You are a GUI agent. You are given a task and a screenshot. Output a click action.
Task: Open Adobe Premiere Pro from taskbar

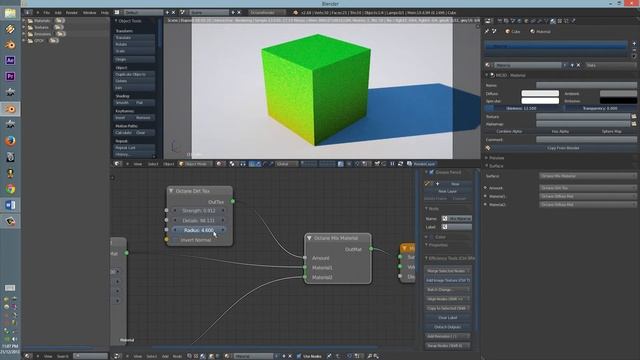10,76
